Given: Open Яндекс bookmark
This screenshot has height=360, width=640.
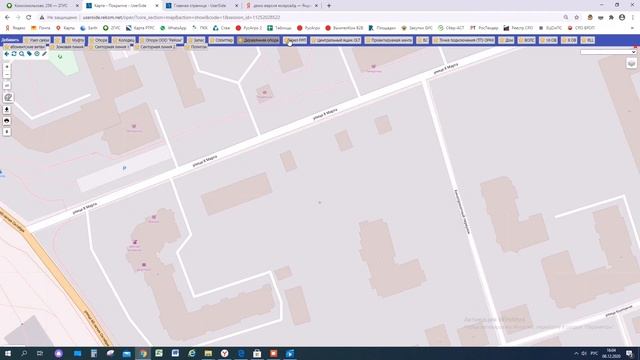Looking at the screenshot, I should point(15,28).
